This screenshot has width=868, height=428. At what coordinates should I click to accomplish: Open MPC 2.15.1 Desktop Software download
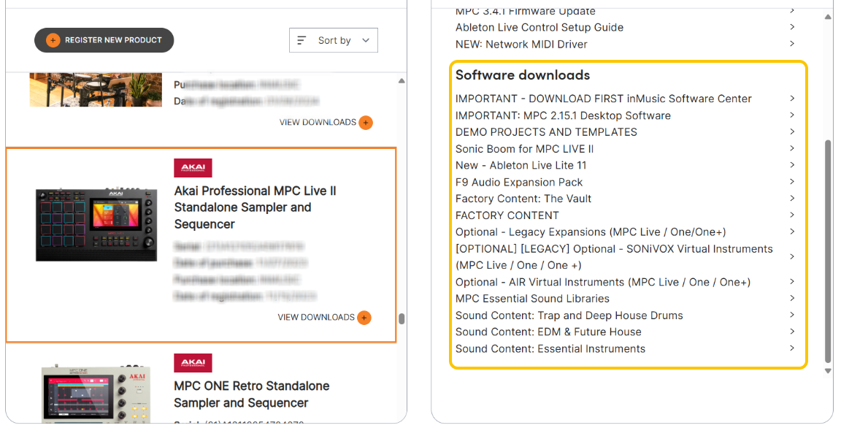click(x=563, y=115)
